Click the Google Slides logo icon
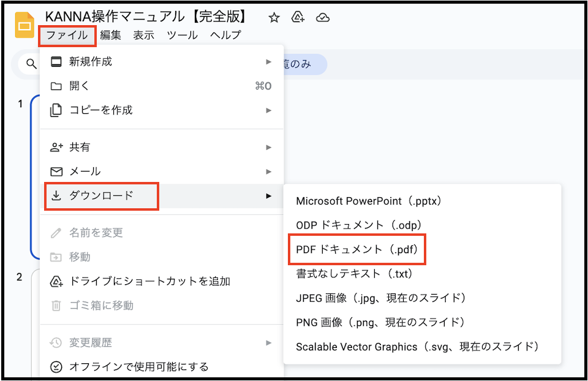 coord(24,26)
